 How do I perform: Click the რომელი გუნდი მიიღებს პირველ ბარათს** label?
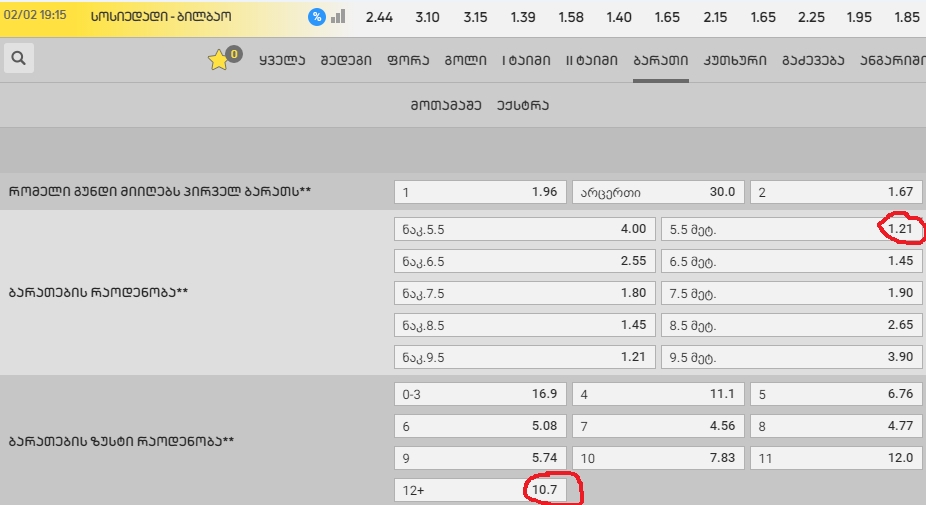pyautogui.click(x=159, y=192)
